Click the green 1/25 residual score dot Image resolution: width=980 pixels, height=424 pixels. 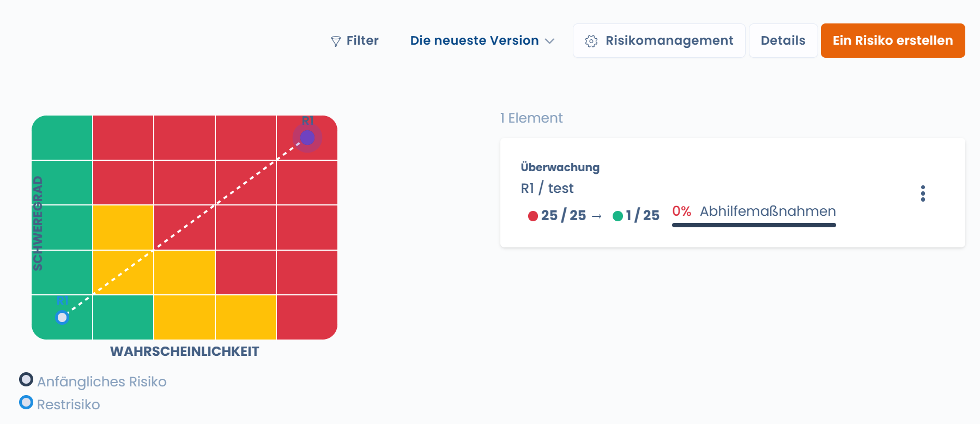coord(618,216)
